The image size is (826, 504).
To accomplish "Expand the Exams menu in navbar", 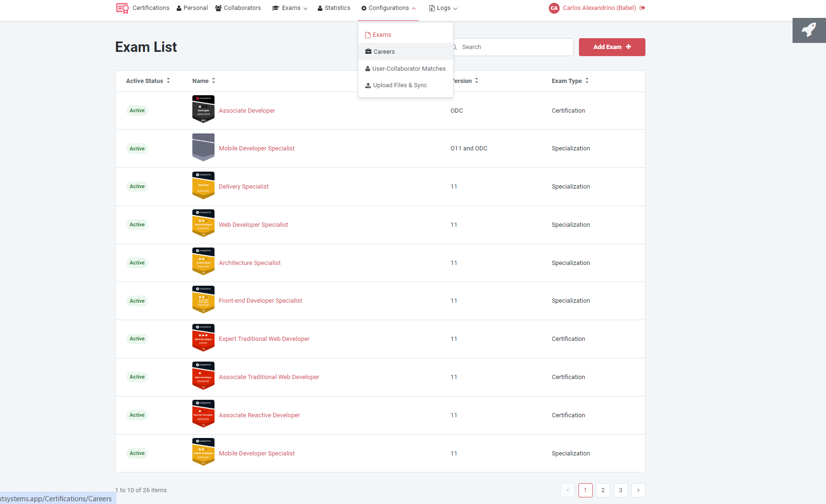I will click(290, 8).
